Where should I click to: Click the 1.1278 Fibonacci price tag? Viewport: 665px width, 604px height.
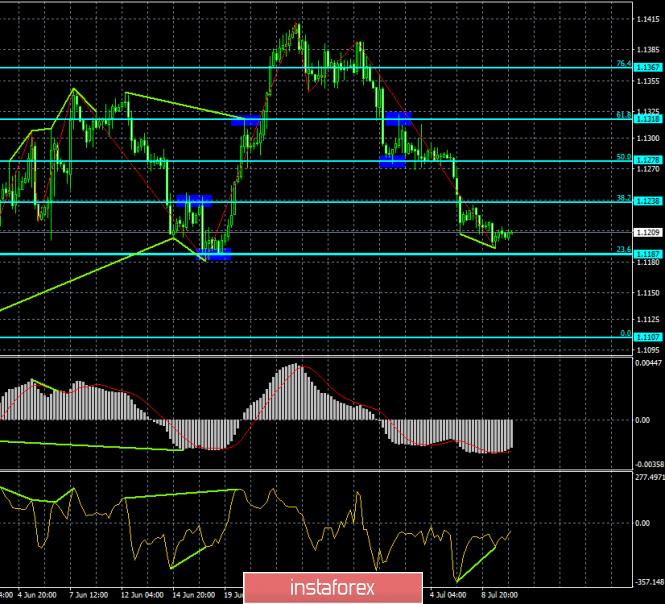648,160
